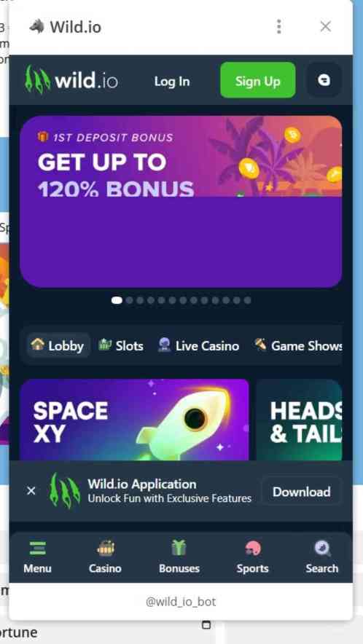Open the Menu hamburger icon
Image resolution: width=363 pixels, height=644 pixels.
coord(37,549)
